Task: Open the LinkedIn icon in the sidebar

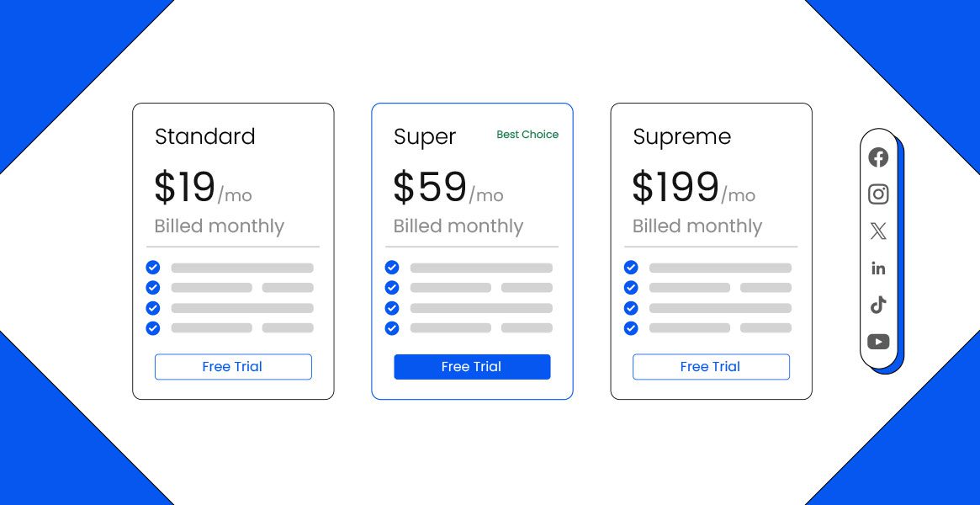Action: [878, 268]
